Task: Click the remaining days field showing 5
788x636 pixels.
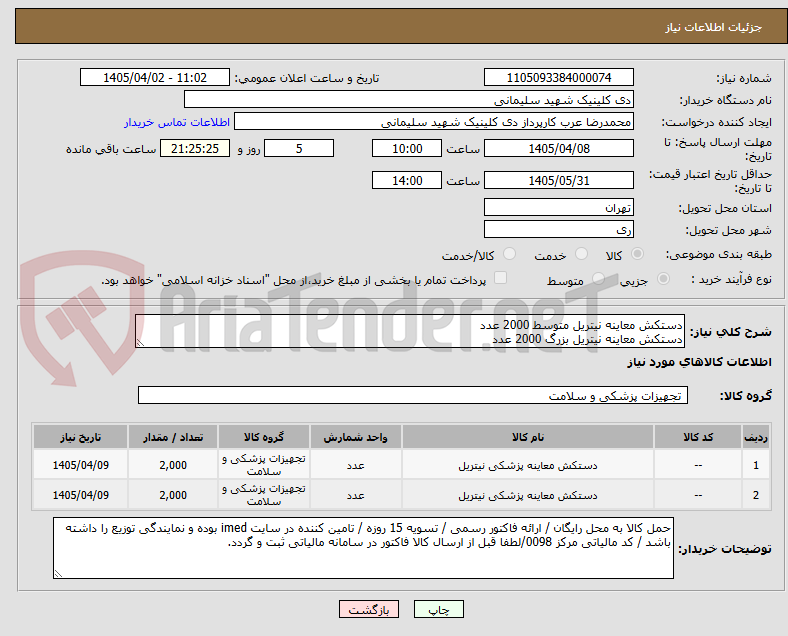Action: 299,149
